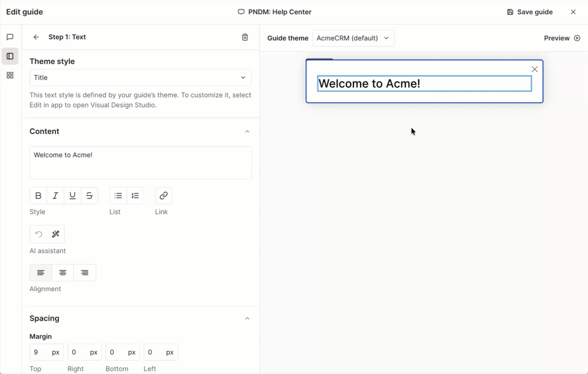Launch the AI assistant magic wand

56,234
